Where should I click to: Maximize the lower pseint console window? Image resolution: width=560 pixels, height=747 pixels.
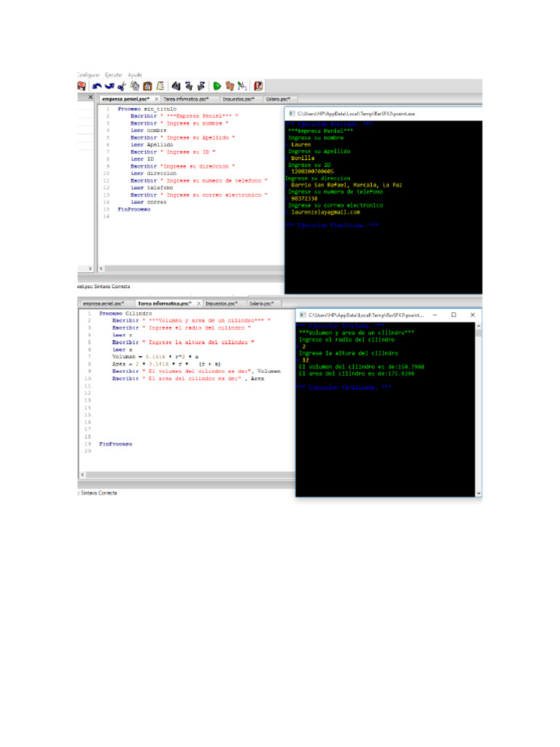454,314
